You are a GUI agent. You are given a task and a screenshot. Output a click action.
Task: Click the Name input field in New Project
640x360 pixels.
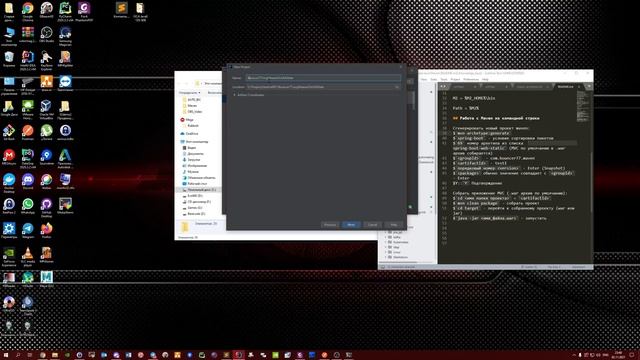[323, 78]
